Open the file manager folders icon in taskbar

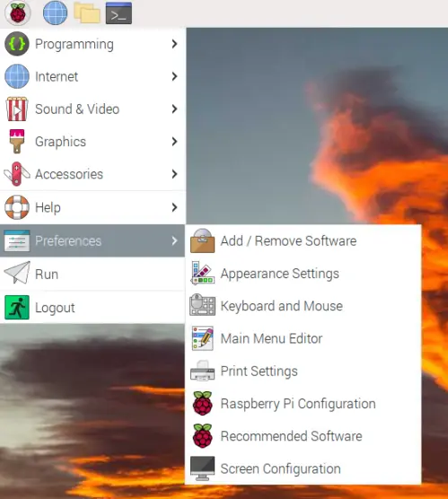[x=86, y=13]
